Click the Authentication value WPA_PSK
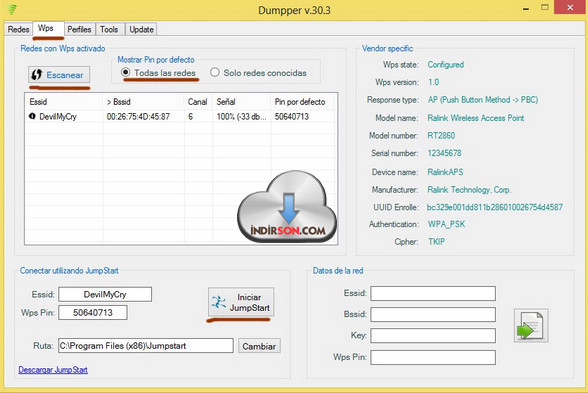588x393 pixels. pos(446,224)
